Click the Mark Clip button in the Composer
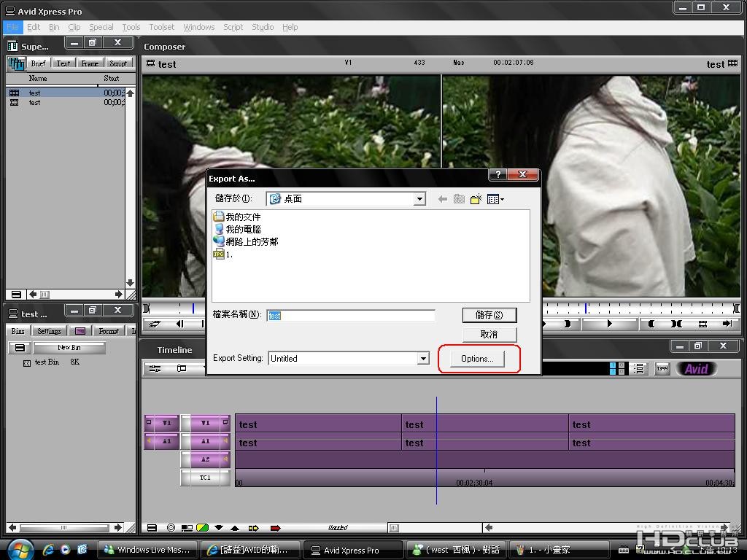 point(676,324)
